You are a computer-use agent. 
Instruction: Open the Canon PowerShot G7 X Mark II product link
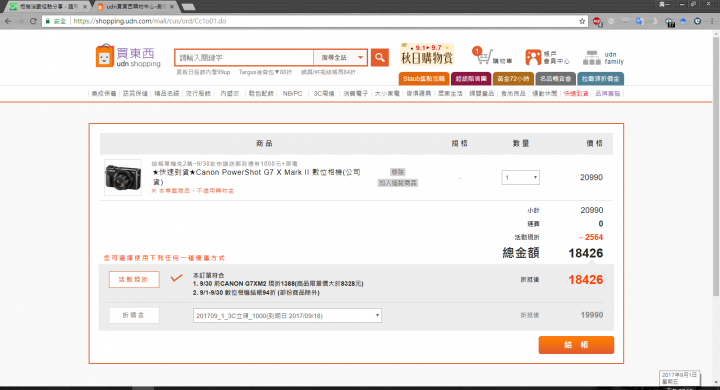point(257,177)
